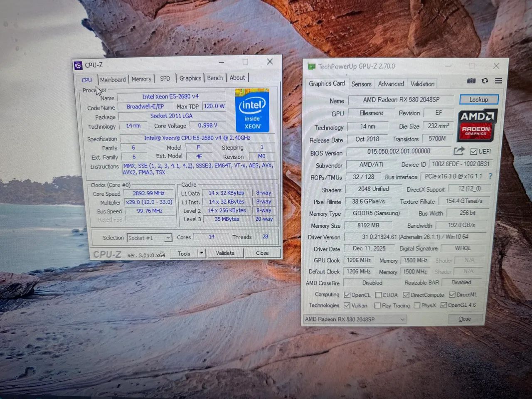Switch to Memory tab in CPU-Z
Viewport: 532px width, 399px height.
click(141, 79)
